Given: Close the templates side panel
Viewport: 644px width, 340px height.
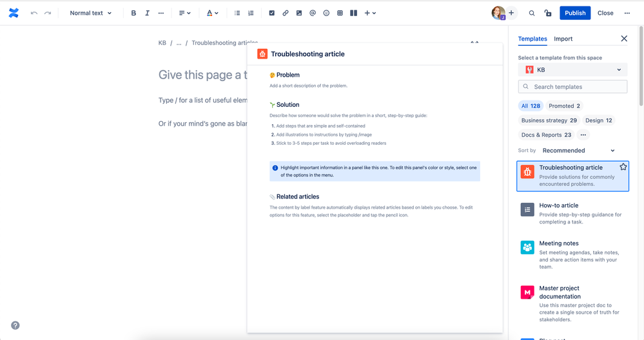Looking at the screenshot, I should pos(624,39).
